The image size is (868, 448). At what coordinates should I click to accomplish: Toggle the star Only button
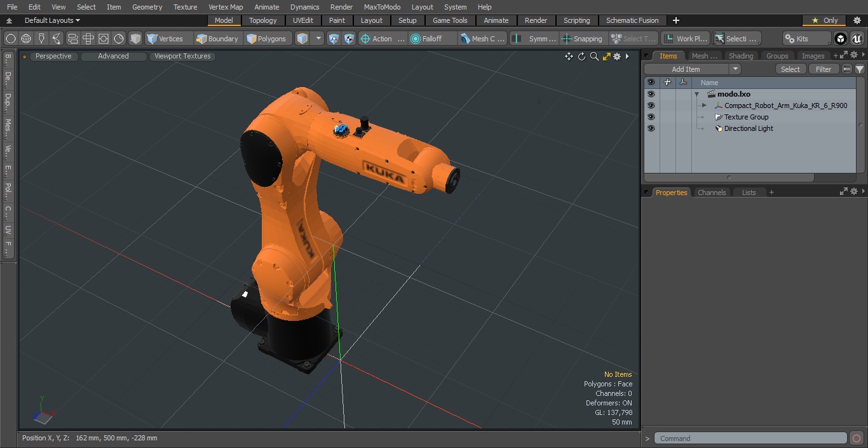pyautogui.click(x=824, y=20)
